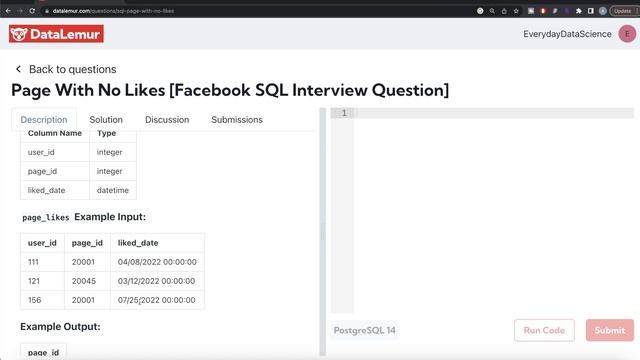This screenshot has width=640, height=360.
Task: View the Submissions tab
Action: pos(237,120)
